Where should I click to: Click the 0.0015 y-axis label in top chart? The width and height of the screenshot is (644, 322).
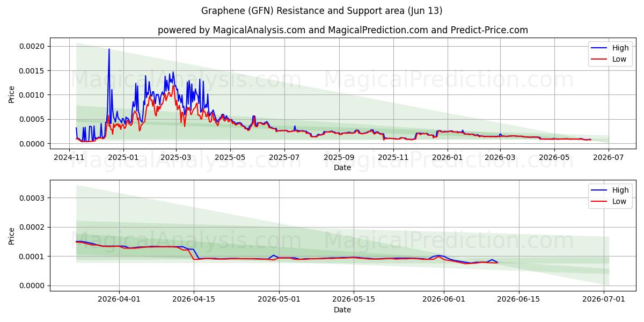[32, 71]
